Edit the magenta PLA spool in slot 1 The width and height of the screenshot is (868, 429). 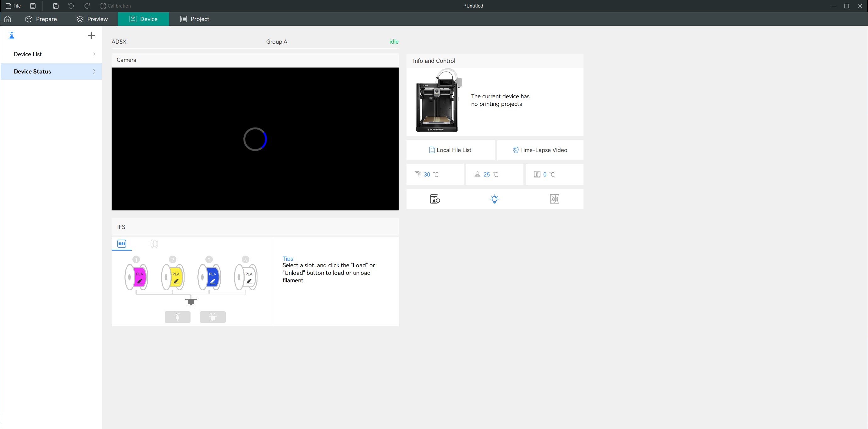140,281
